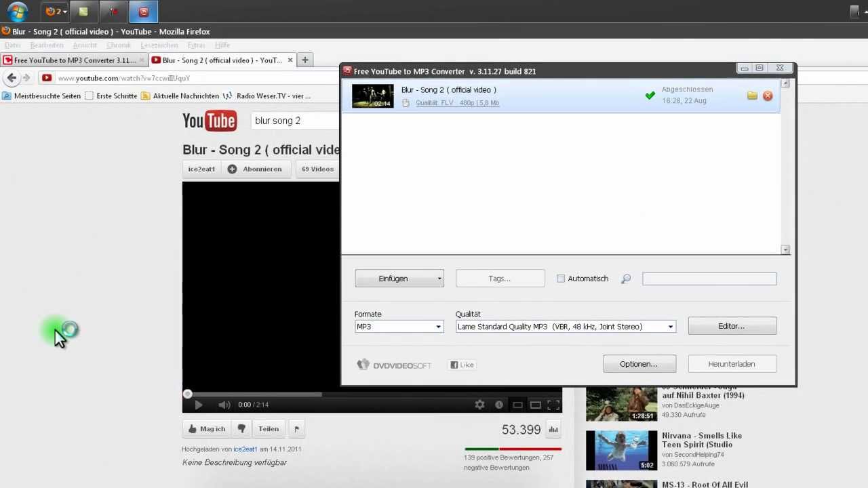Click the Firefox forward arrow
This screenshot has height=488, width=868.
tap(26, 78)
